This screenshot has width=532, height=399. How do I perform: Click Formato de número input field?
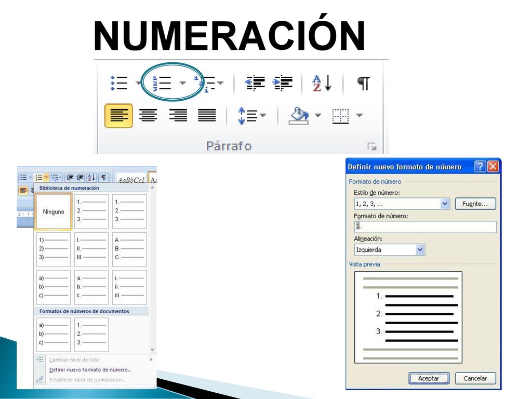point(425,227)
